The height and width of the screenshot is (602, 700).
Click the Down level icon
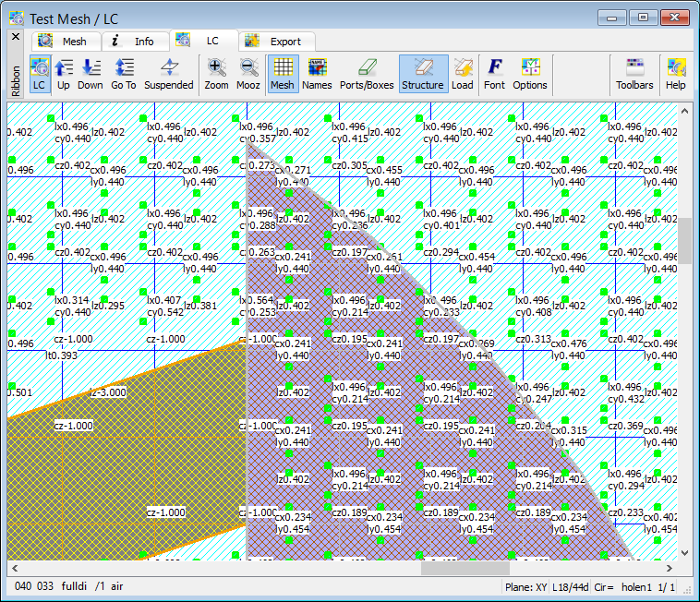click(x=91, y=74)
